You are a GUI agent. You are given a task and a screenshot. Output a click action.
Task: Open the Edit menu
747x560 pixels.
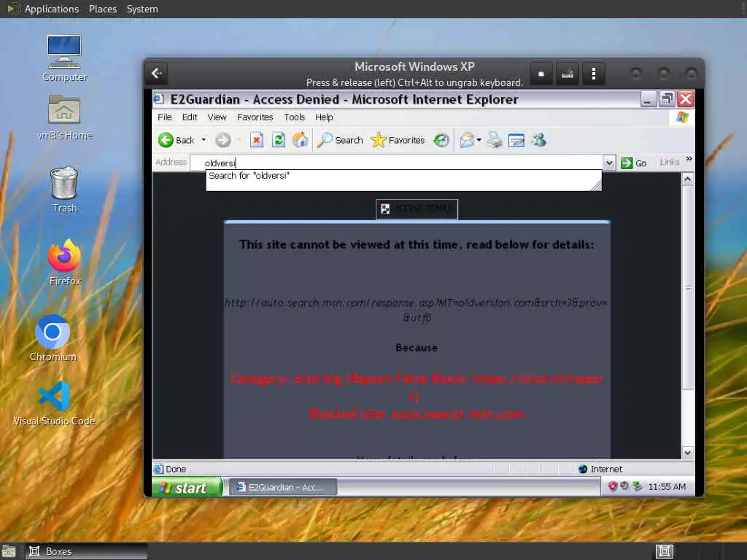(x=190, y=117)
